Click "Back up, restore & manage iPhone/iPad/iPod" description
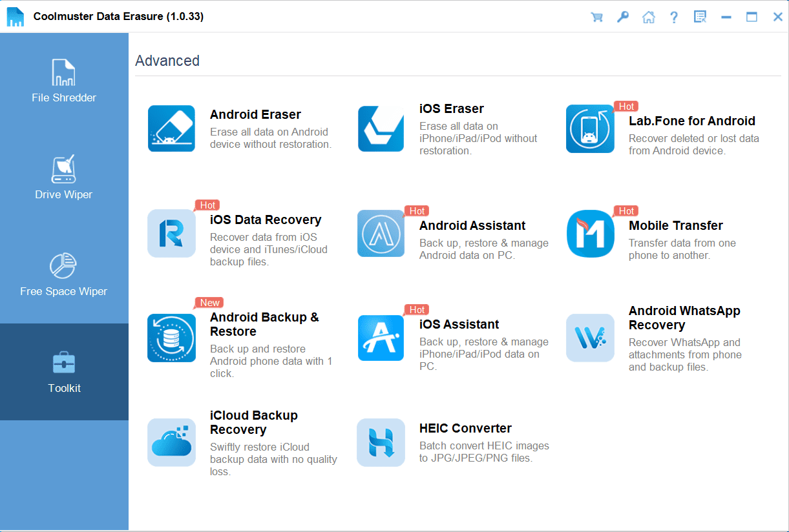The width and height of the screenshot is (789, 532). [x=484, y=354]
